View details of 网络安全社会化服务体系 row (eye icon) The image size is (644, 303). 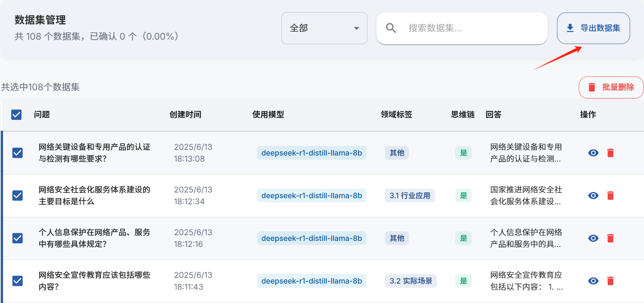pyautogui.click(x=593, y=196)
